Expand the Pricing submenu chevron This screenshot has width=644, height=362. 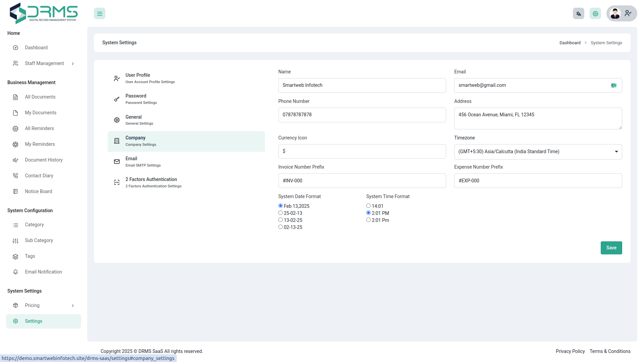(x=73, y=306)
